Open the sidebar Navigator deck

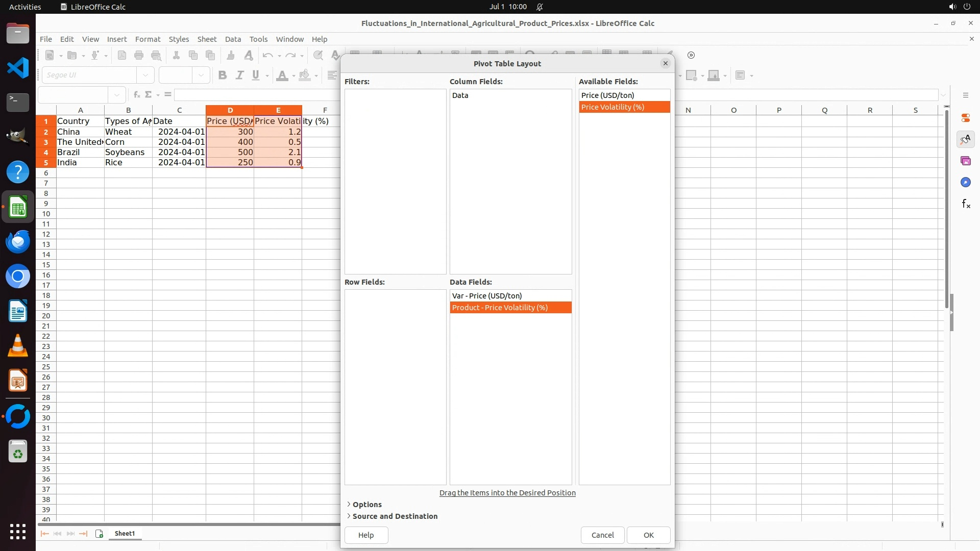(965, 182)
